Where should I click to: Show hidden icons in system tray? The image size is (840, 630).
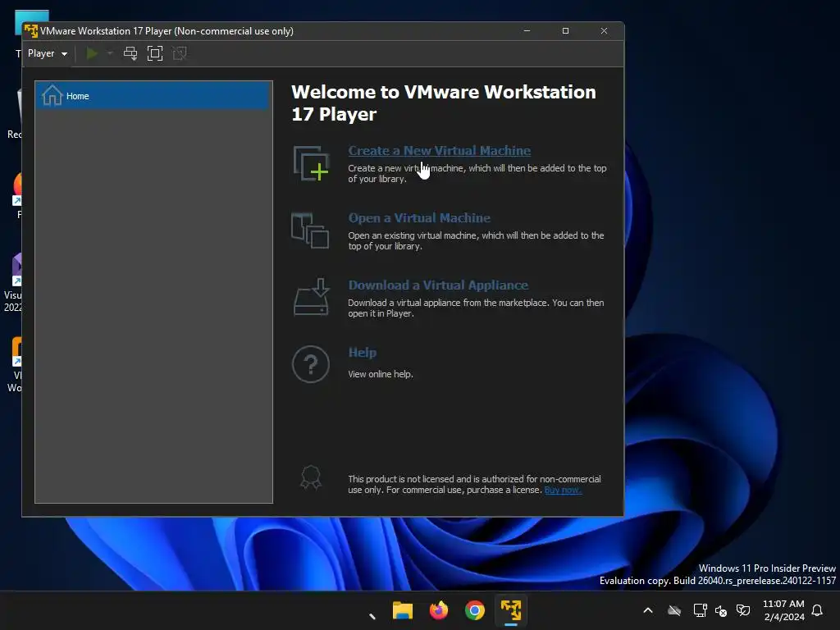[x=648, y=610]
